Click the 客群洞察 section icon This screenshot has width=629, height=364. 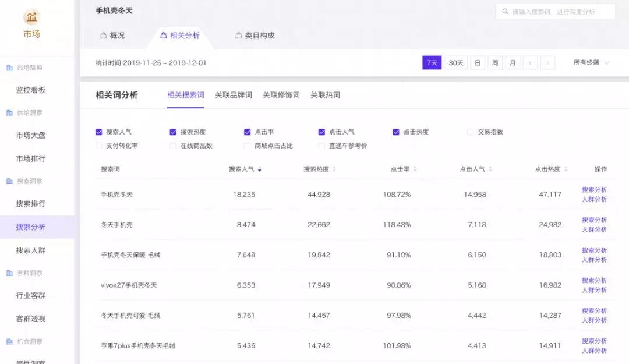click(10, 273)
